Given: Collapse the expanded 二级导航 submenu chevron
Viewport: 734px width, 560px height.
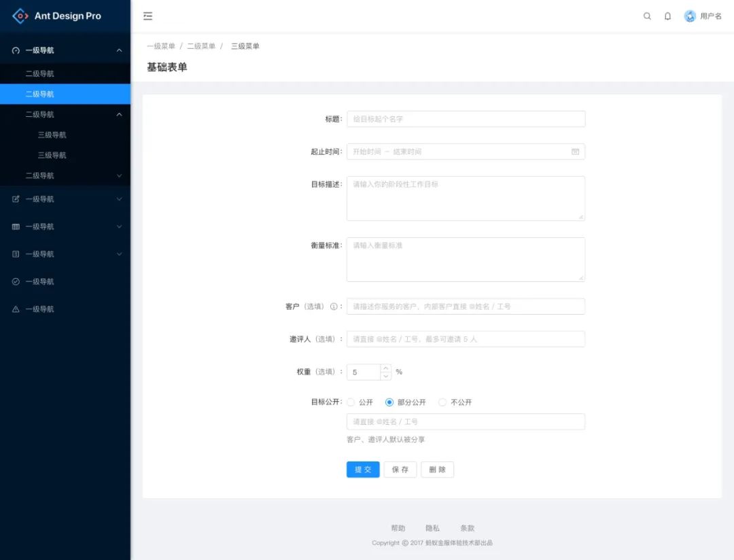Looking at the screenshot, I should (x=120, y=114).
